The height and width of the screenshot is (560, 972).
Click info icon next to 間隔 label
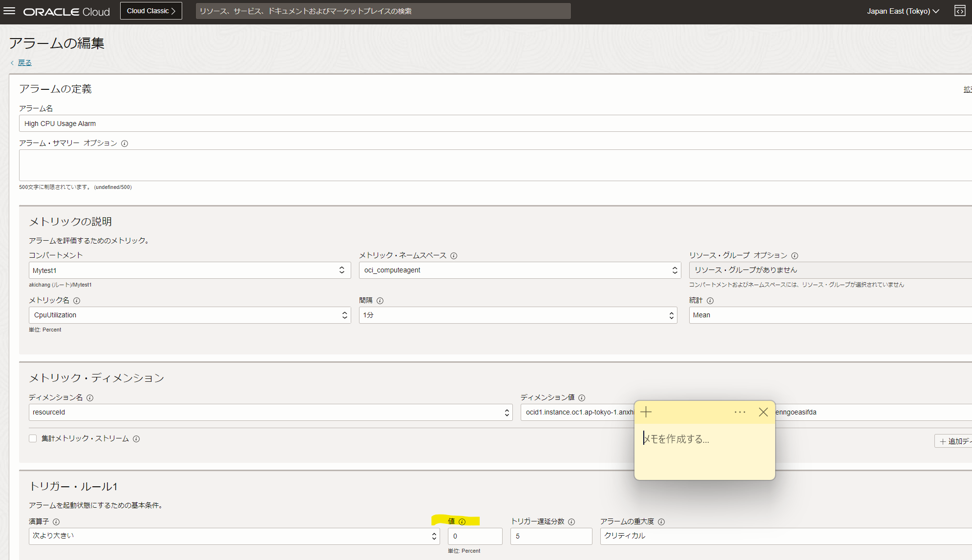coord(380,301)
